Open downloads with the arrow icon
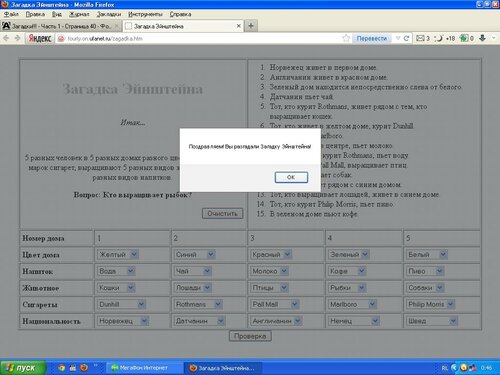Screen dimensions: 500x375 coord(482,38)
